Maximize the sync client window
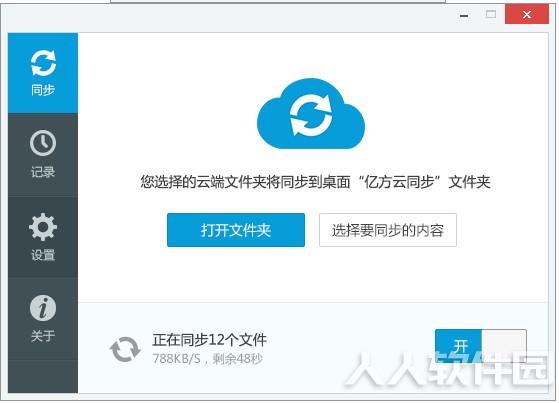This screenshot has width=559, height=403. tap(491, 14)
